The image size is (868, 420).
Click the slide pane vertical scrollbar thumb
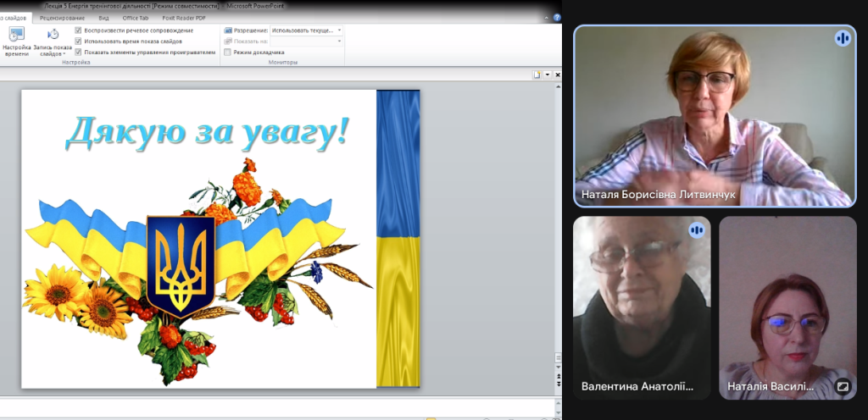558,358
